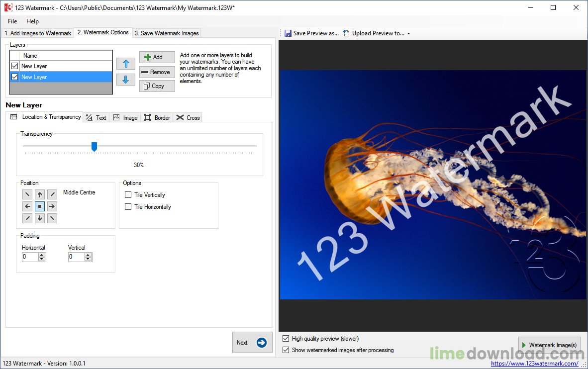Set position to top-left arrow
The height and width of the screenshot is (369, 588).
point(28,194)
